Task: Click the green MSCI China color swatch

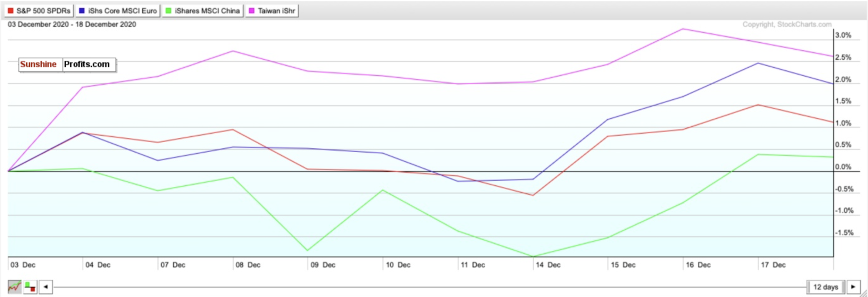Action: click(168, 11)
